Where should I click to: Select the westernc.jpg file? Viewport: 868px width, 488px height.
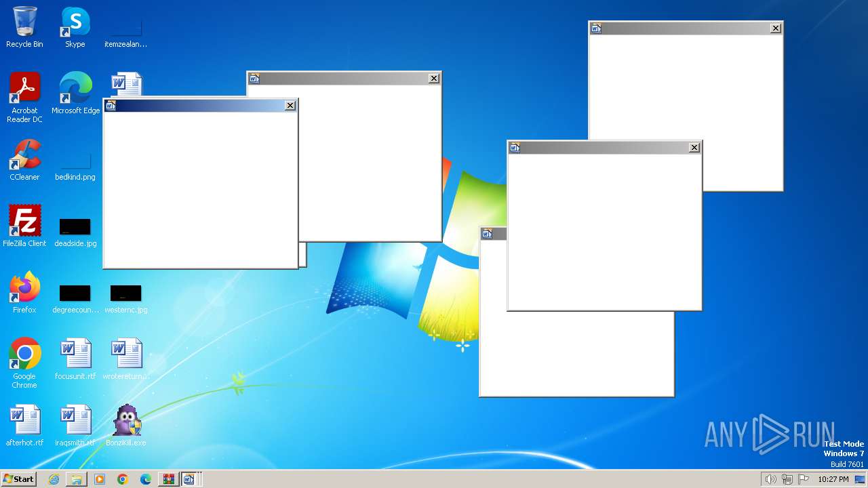[x=126, y=300]
